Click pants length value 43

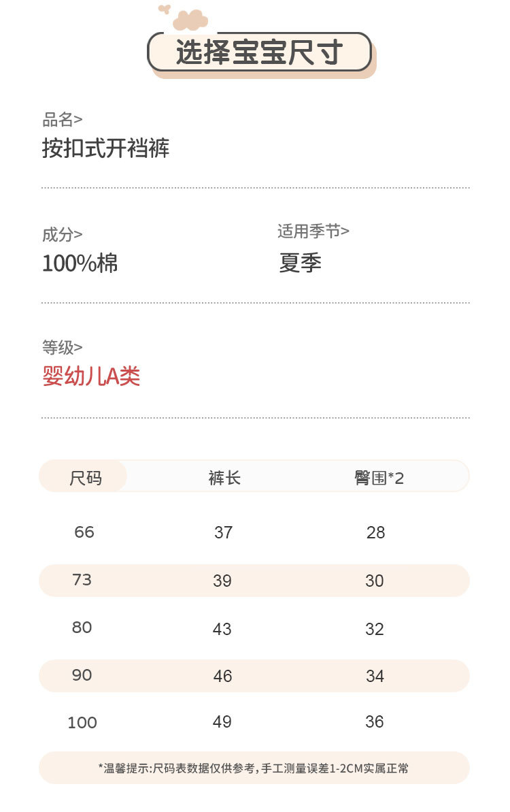pos(222,629)
